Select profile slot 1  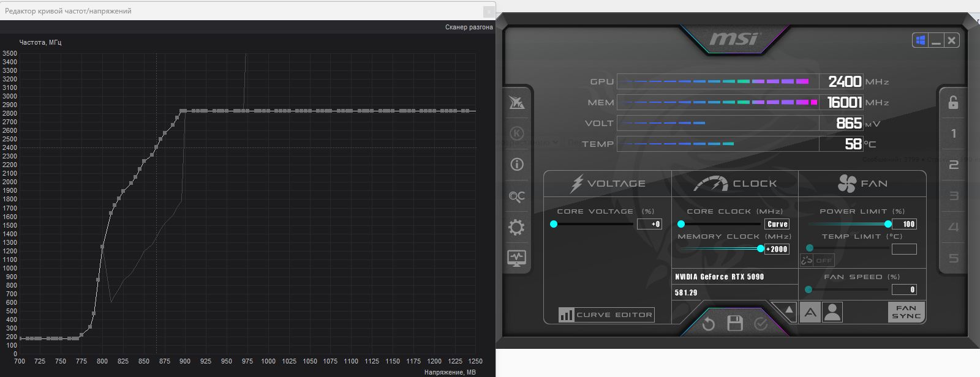[x=953, y=133]
